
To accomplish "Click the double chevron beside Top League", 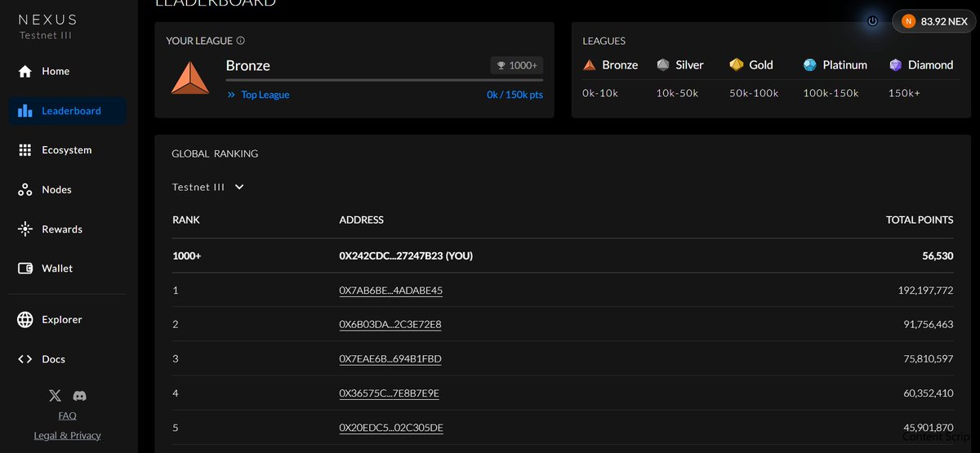I will coord(231,95).
